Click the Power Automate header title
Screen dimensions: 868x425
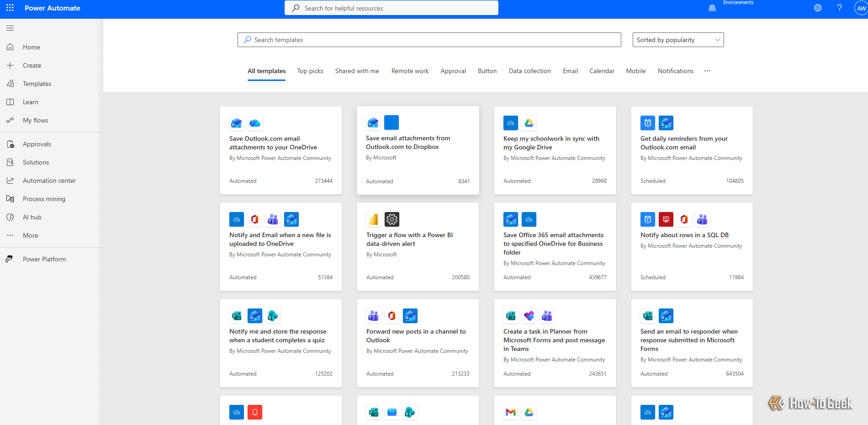tap(53, 8)
